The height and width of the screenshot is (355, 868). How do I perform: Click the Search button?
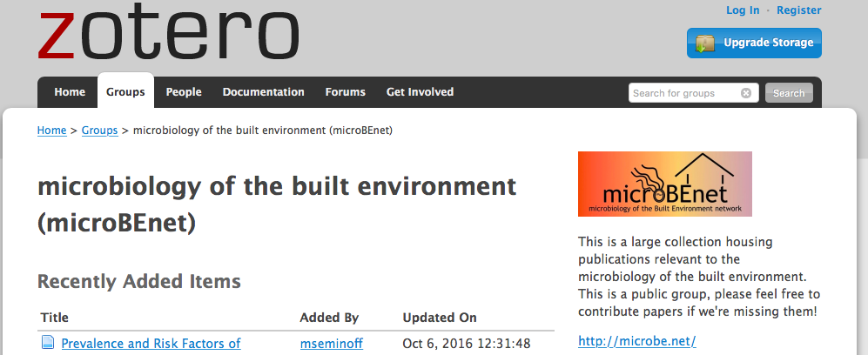coord(789,93)
